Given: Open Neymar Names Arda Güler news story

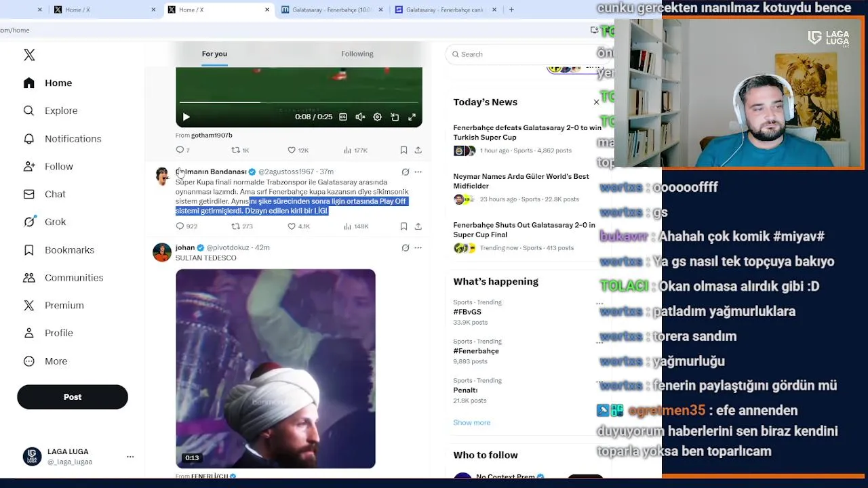Looking at the screenshot, I should [x=528, y=188].
